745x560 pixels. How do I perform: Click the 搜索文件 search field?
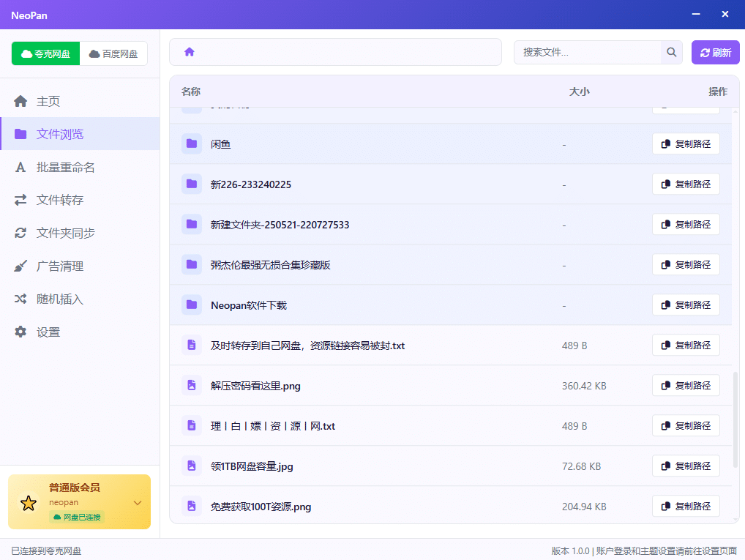pyautogui.click(x=587, y=52)
